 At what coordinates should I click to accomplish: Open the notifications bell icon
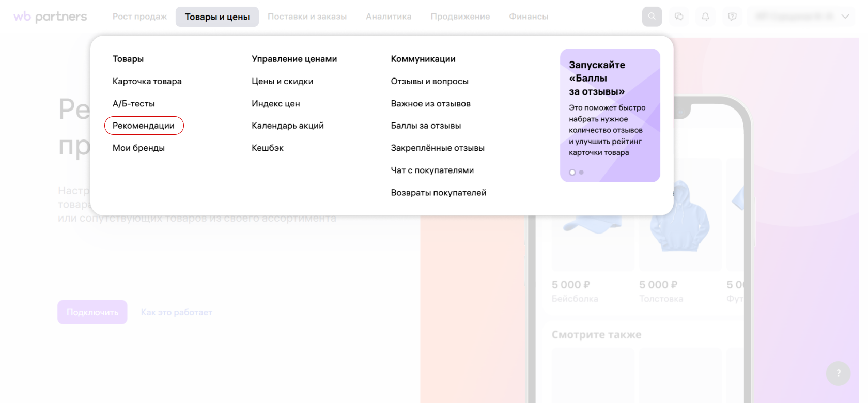705,17
